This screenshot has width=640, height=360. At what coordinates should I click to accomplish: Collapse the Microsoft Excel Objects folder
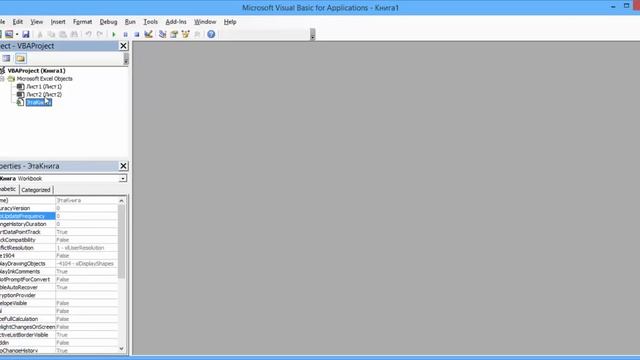(2, 79)
